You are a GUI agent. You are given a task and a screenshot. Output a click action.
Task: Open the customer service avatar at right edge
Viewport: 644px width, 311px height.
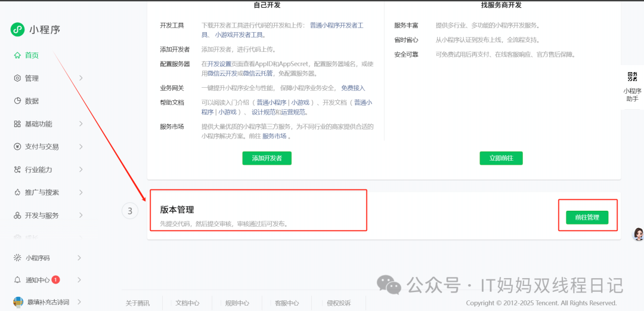click(x=638, y=234)
